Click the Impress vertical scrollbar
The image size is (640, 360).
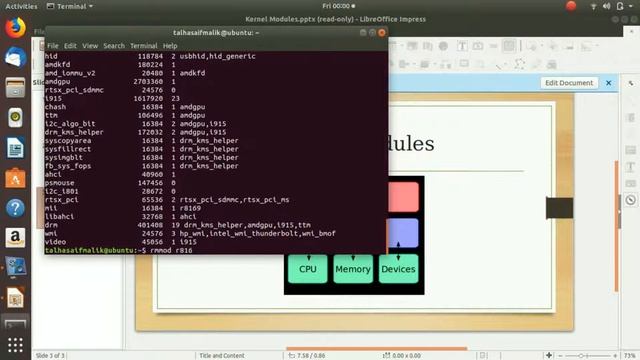[x=616, y=227]
